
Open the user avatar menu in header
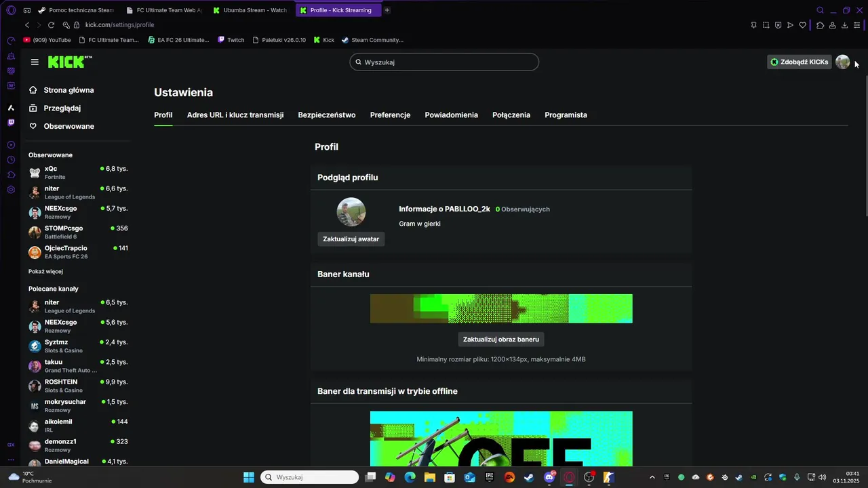pos(843,62)
